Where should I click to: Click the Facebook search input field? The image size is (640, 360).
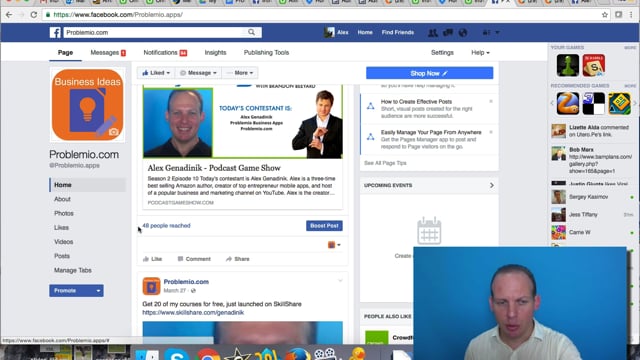coord(155,32)
